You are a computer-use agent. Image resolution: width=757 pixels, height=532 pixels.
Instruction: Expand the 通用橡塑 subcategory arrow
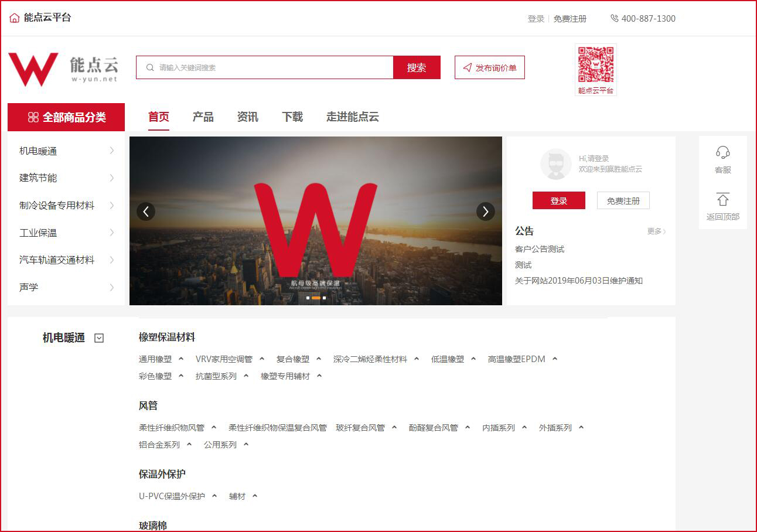tap(181, 359)
